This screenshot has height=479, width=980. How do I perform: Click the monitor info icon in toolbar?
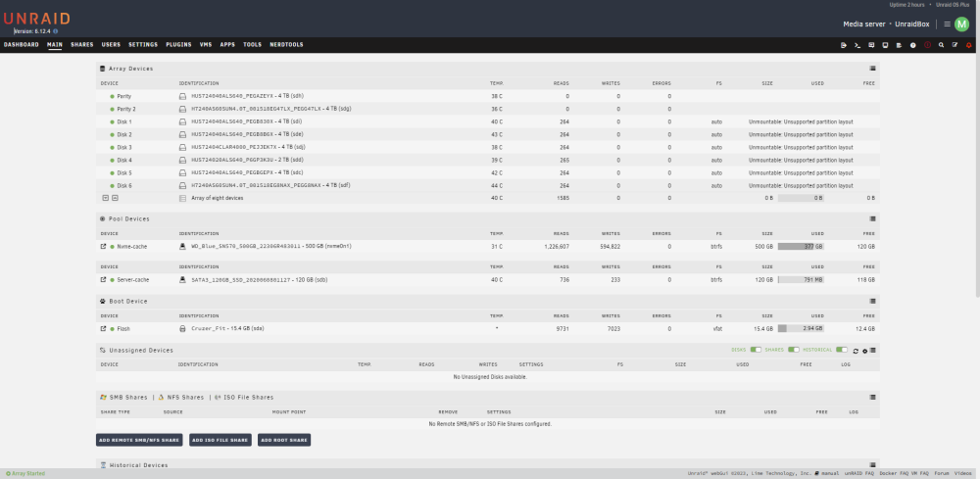click(x=885, y=45)
